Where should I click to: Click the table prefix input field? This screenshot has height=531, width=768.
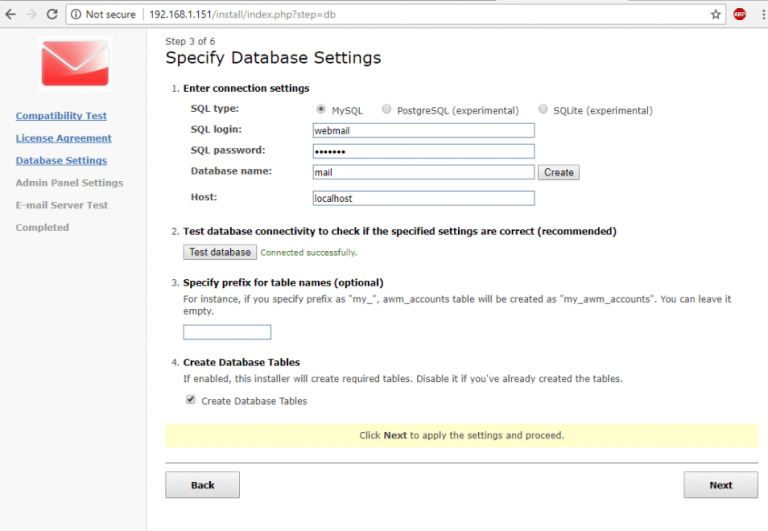[227, 332]
